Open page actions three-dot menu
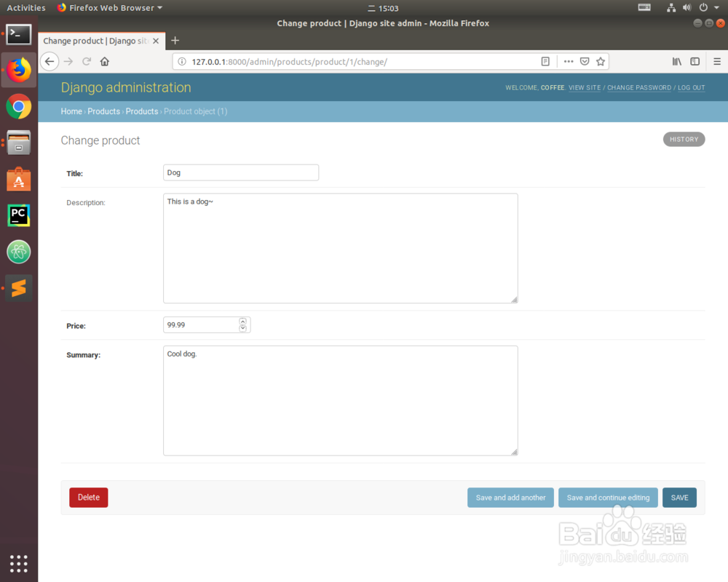 569,62
